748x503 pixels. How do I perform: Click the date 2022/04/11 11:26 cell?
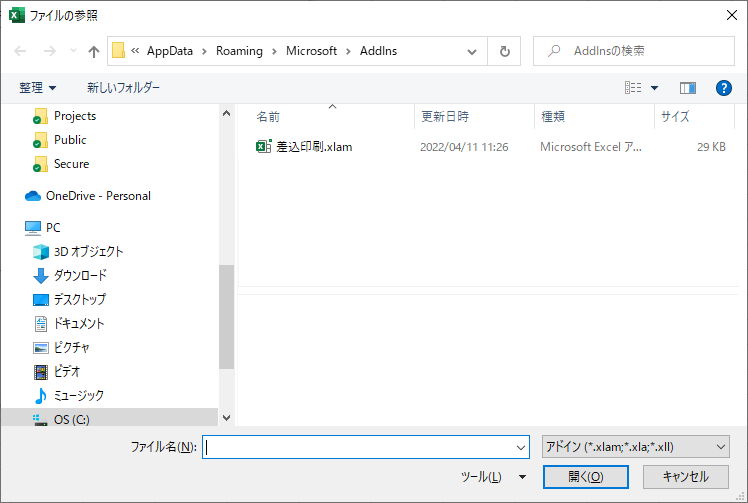click(x=464, y=147)
